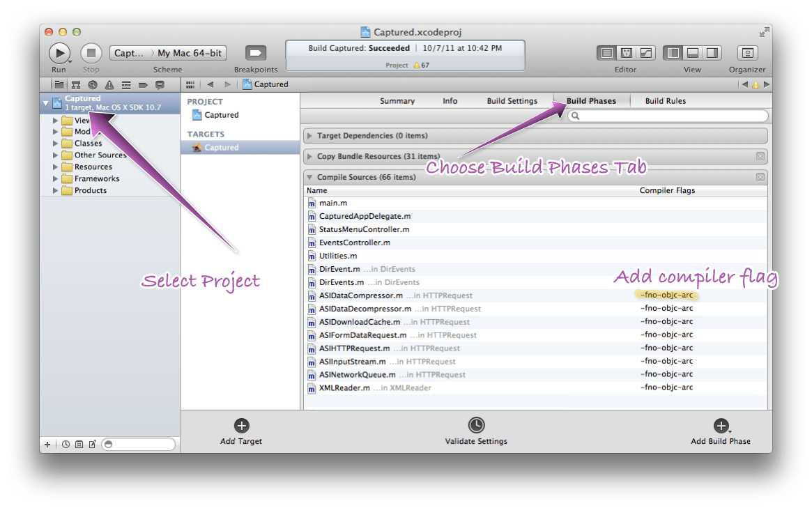This screenshot has height=508, width=812.
Task: Show the Log navigator
Action: click(160, 85)
